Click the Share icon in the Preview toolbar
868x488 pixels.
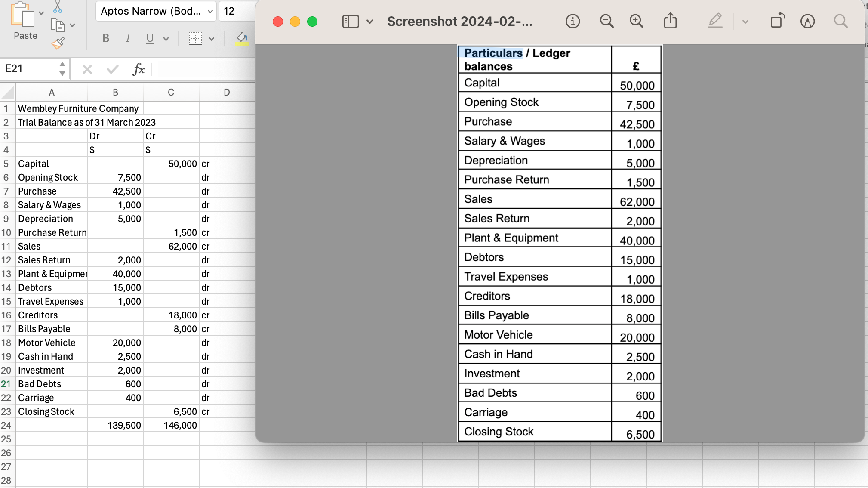(670, 21)
